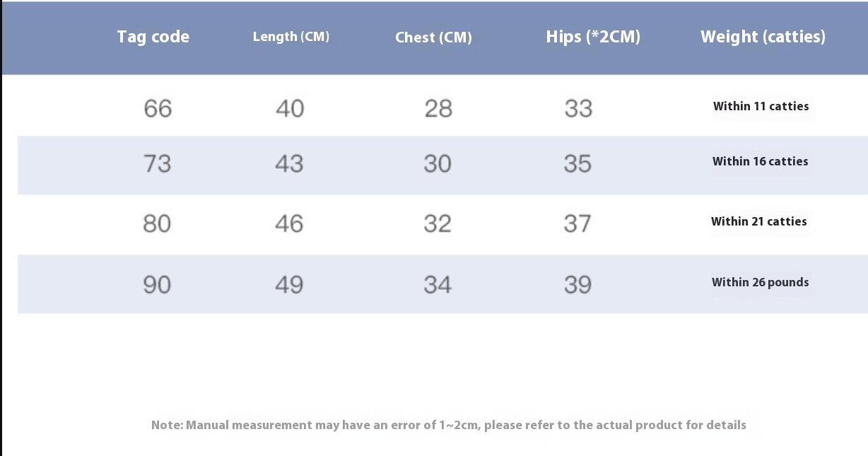Select tag code 80 cell

point(157,223)
